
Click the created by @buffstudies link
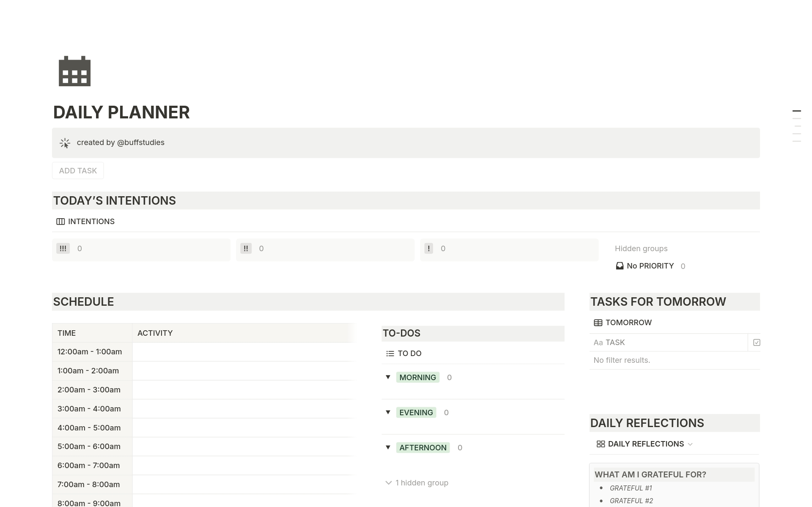pos(121,143)
